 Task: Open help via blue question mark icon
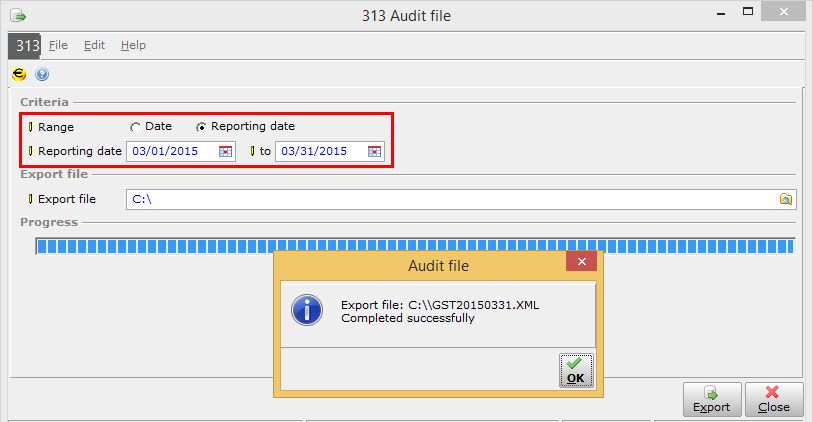tap(42, 74)
